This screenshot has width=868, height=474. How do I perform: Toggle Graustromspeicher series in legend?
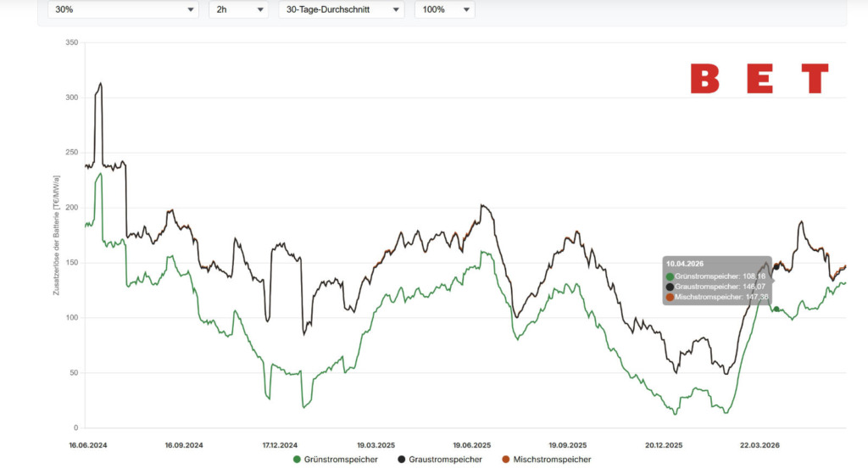click(x=440, y=460)
